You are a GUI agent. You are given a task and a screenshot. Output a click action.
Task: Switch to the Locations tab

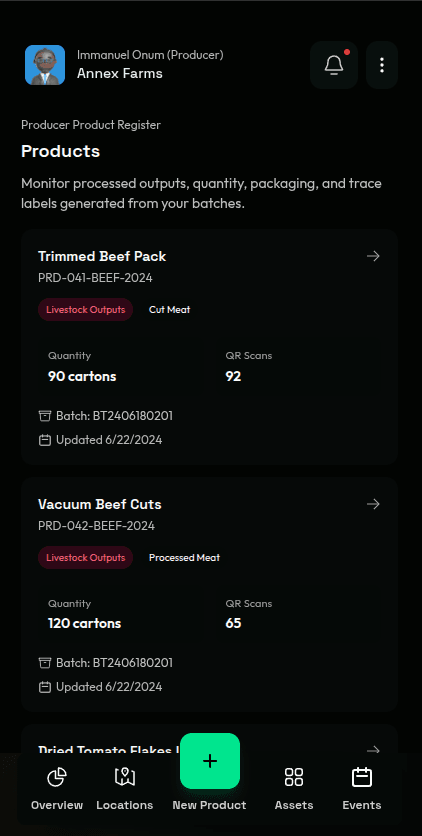125,789
